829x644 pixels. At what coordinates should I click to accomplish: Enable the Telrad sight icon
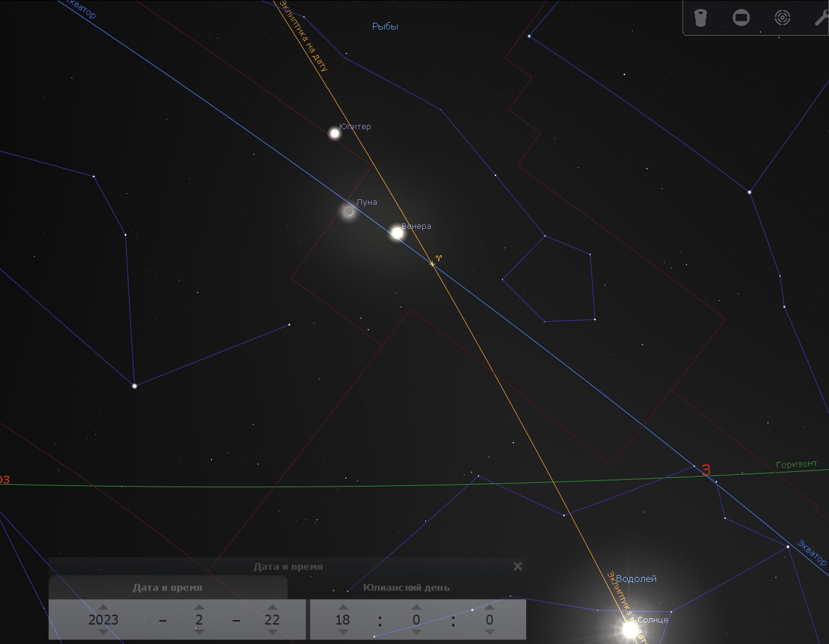coord(782,18)
